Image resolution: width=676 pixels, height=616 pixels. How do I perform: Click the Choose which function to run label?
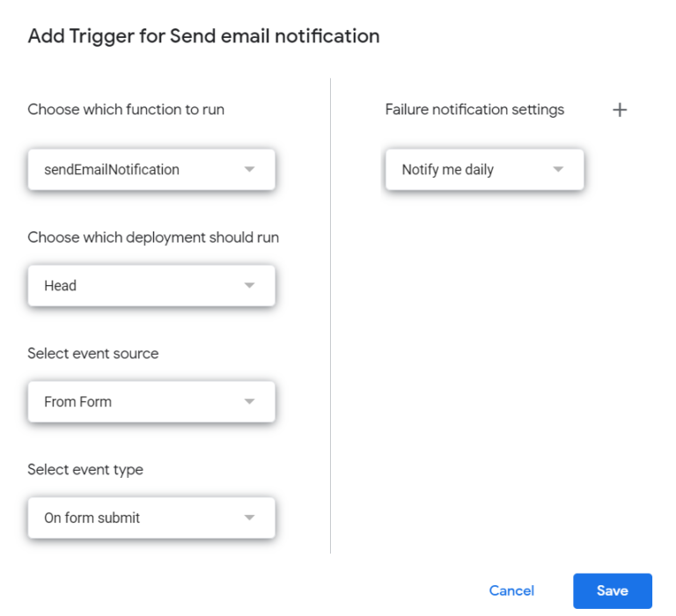126,109
